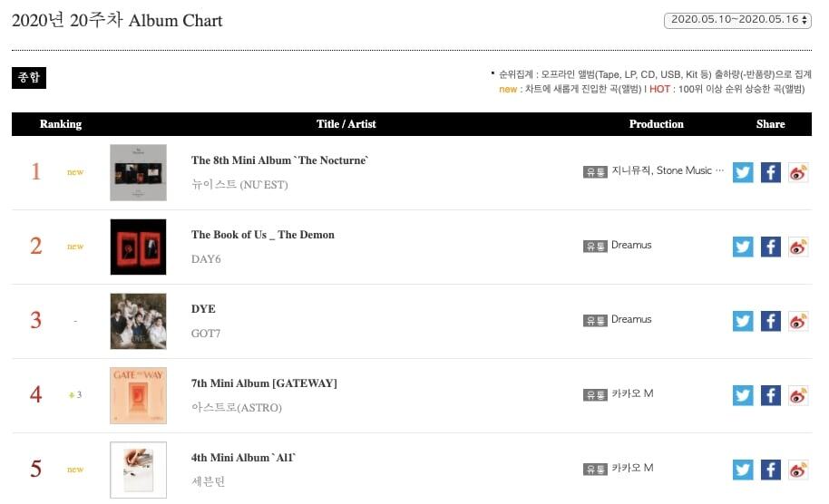Share NU'EST album on Facebook
829x504 pixels.
pyautogui.click(x=770, y=171)
